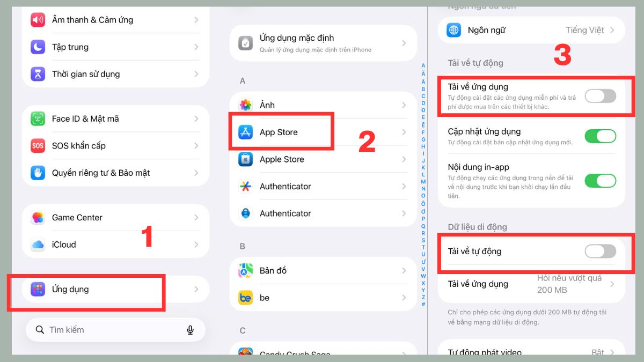644x362 pixels.
Task: Open Tải về ứng dụng 200 MB chevron
Action: coord(612,284)
